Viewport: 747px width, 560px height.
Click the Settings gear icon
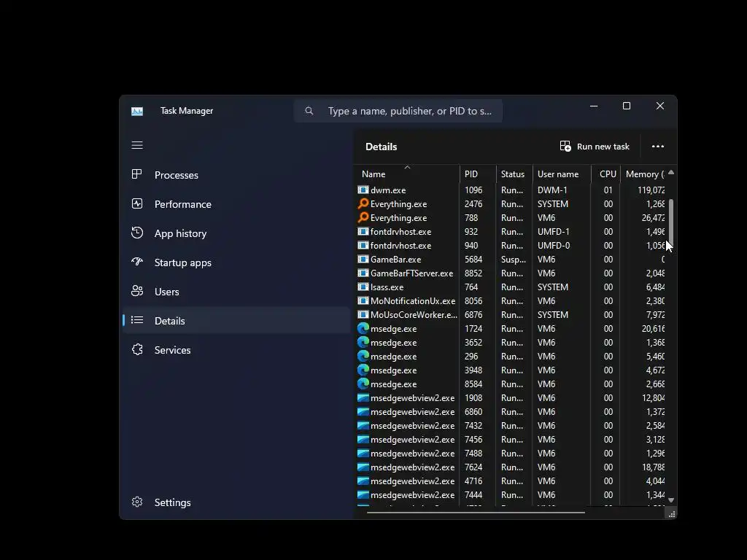tap(137, 502)
